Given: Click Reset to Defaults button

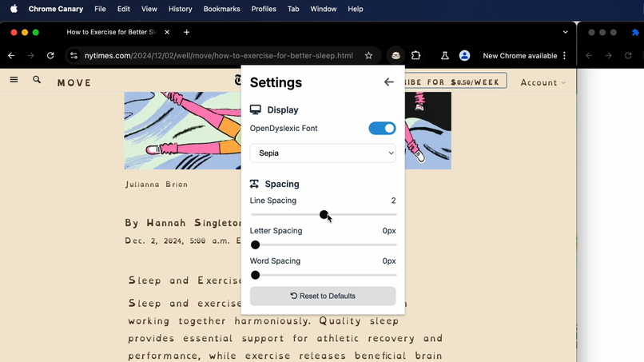Looking at the screenshot, I should pyautogui.click(x=323, y=296).
